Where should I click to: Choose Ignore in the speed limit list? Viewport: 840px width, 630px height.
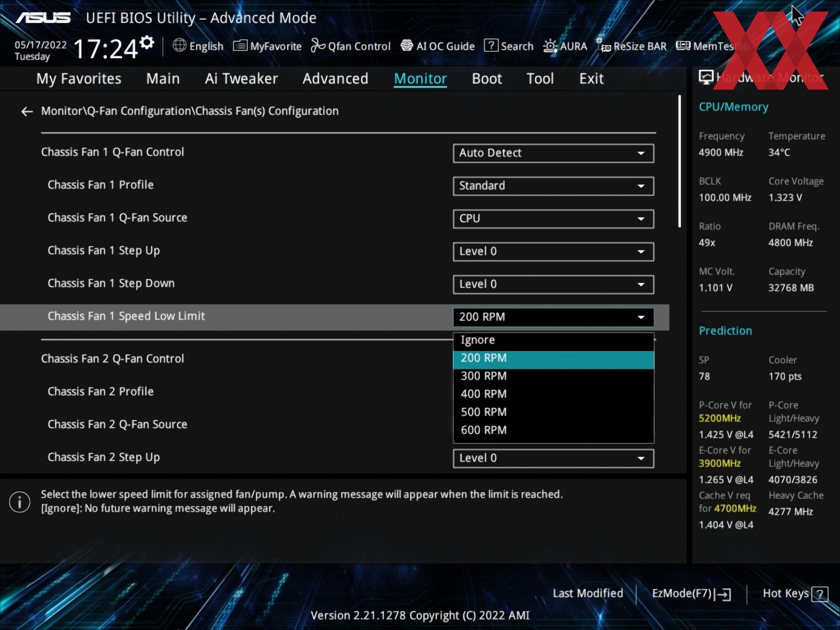point(553,340)
